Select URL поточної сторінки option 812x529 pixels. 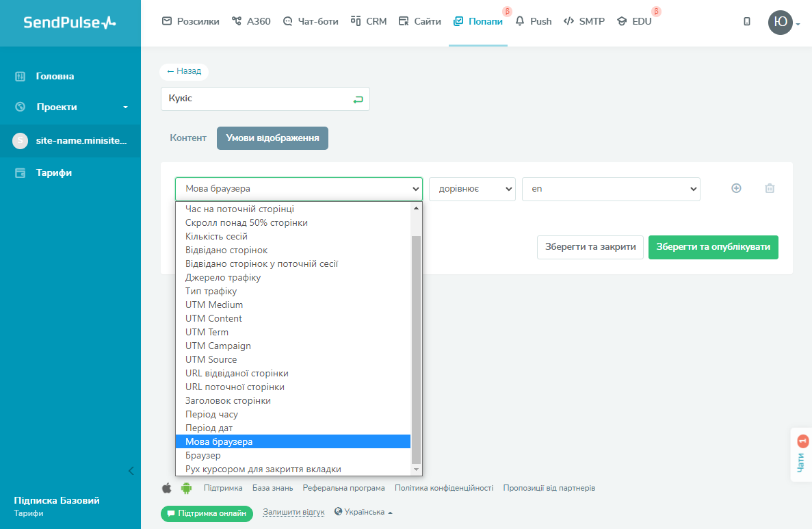click(293, 387)
